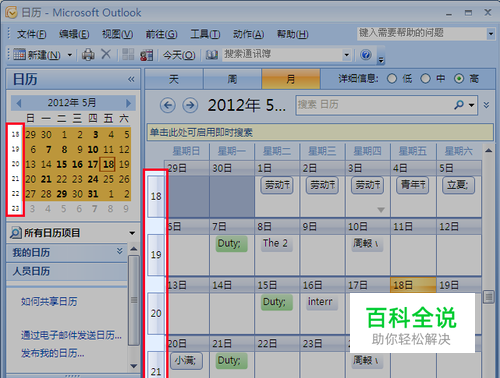500x378 pixels.
Task: Select date 18 in the mini calendar
Action: [x=108, y=164]
